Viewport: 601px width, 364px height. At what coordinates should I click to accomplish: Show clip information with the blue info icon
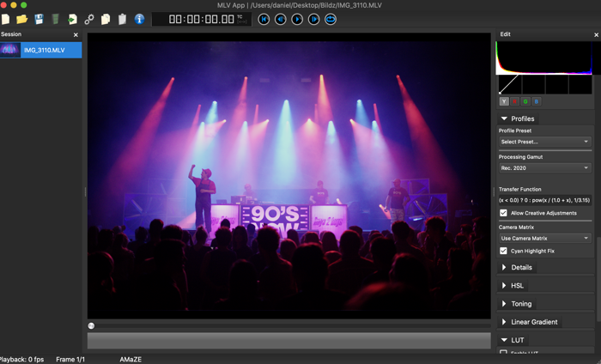click(x=139, y=19)
